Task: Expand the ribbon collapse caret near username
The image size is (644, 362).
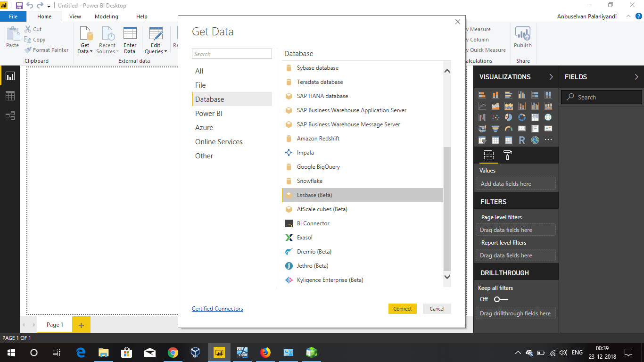Action: click(627, 16)
